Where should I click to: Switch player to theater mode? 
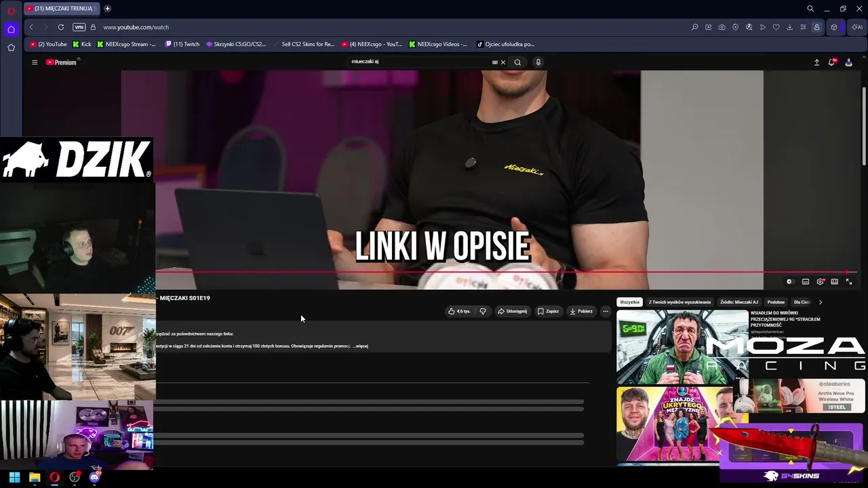834,281
